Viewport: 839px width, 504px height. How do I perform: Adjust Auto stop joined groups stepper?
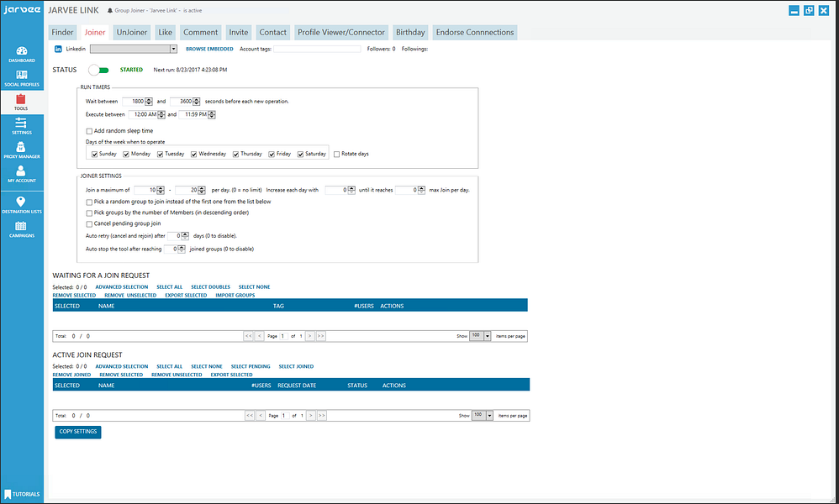(182, 249)
